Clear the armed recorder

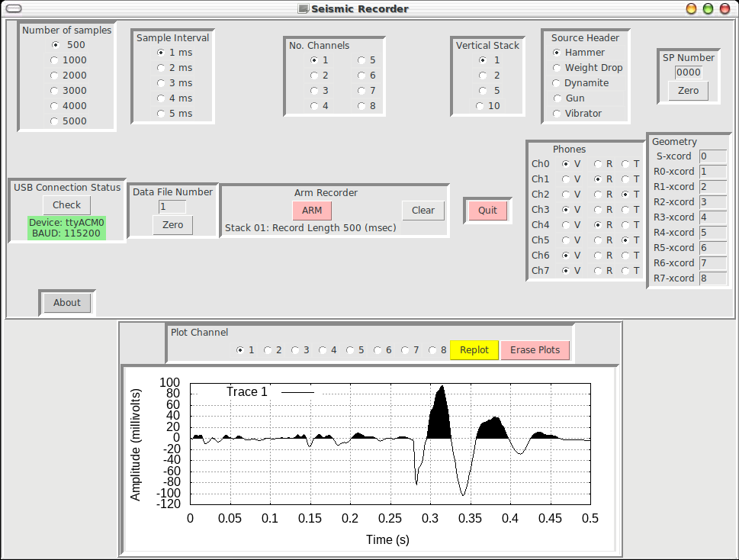click(423, 211)
